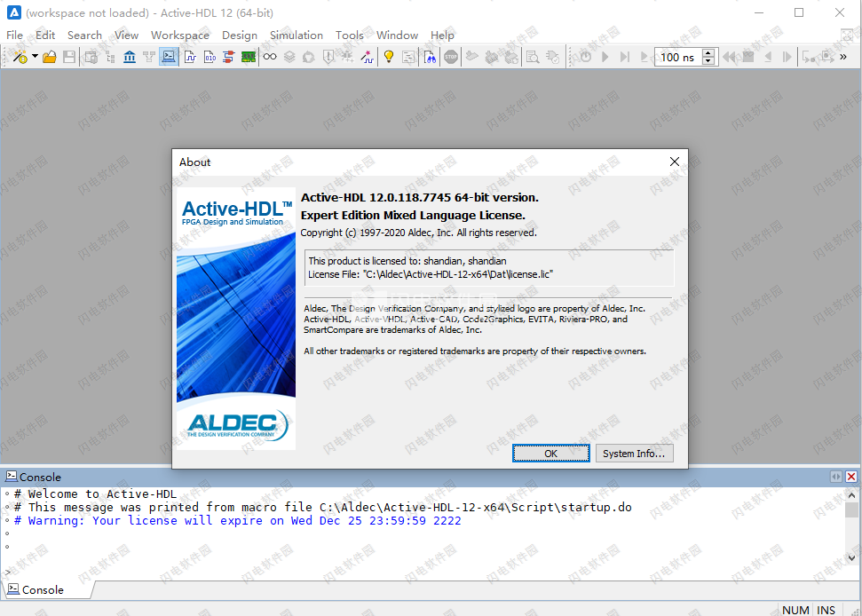Click the green memory chip icon

pos(249,57)
